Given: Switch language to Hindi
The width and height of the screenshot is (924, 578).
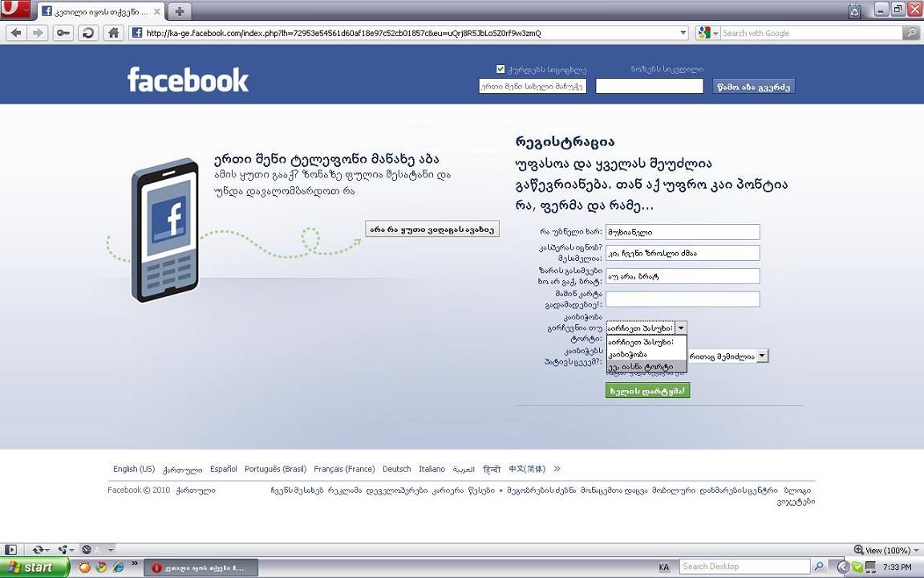Looking at the screenshot, I should coord(492,469).
